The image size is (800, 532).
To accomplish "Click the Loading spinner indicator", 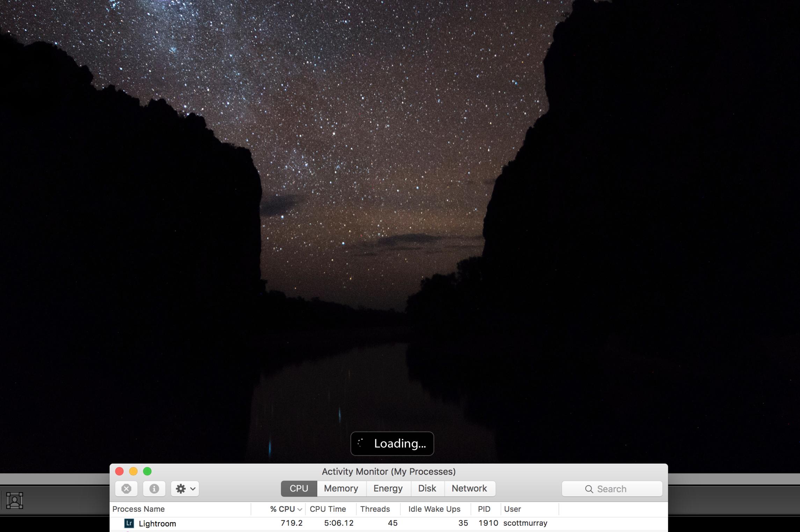I will [x=361, y=443].
